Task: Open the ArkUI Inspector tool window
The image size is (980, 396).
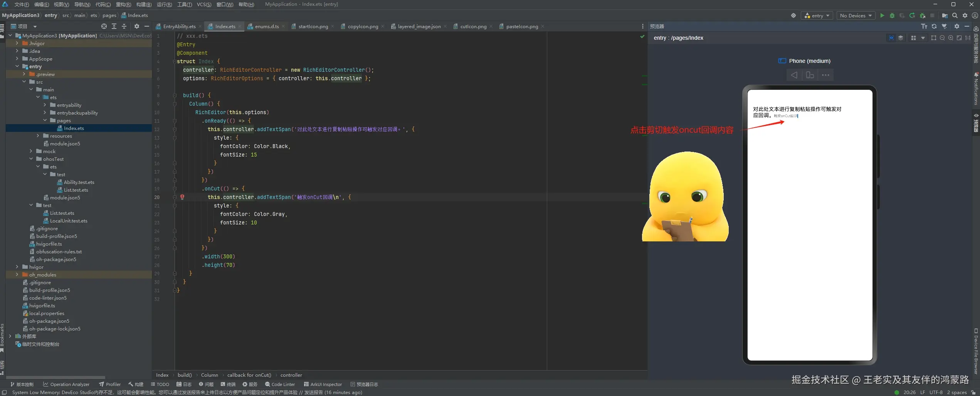Action: 323,384
